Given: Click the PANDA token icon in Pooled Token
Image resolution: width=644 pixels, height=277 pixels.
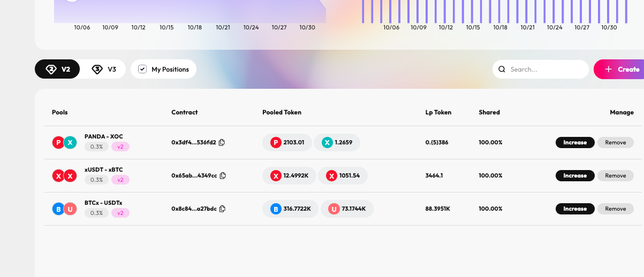Looking at the screenshot, I should point(276,142).
